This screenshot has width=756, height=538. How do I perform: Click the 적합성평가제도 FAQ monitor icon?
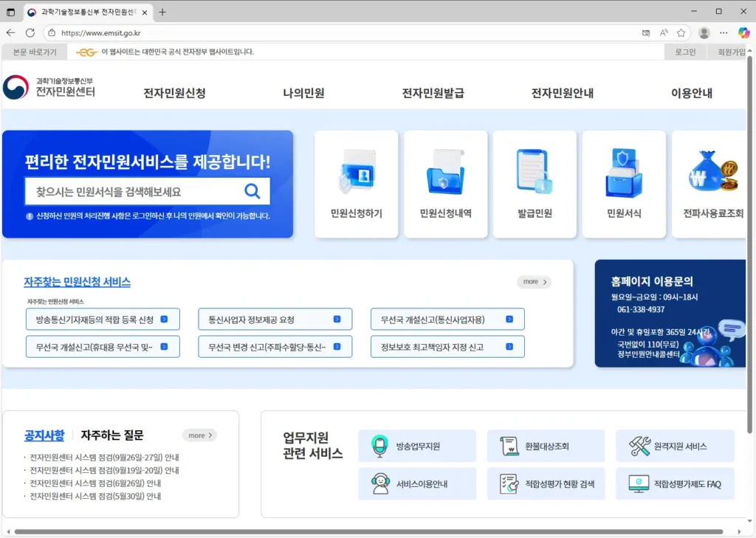pyautogui.click(x=636, y=483)
